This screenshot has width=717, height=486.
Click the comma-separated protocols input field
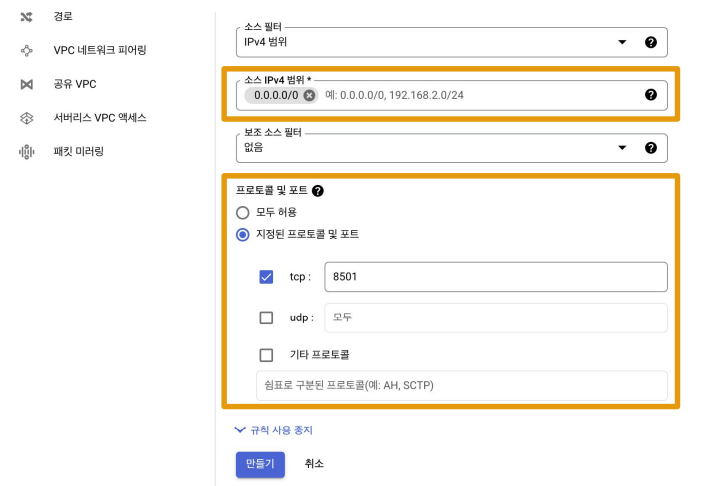(462, 385)
